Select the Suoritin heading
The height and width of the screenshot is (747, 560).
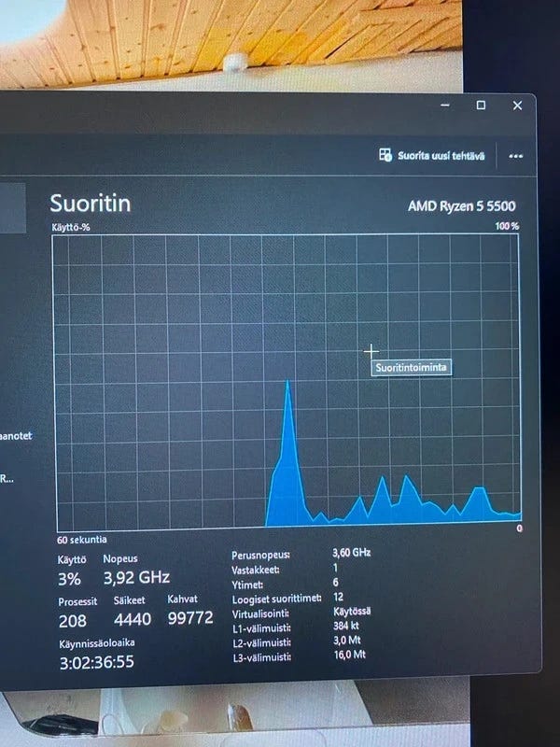click(x=91, y=204)
